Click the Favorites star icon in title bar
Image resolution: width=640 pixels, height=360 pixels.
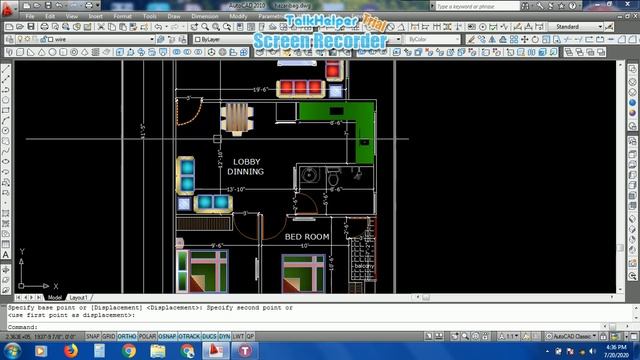coord(562,6)
